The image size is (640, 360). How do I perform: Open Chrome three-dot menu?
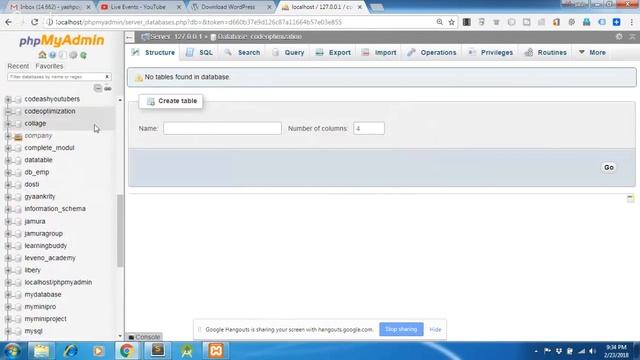coord(632,22)
